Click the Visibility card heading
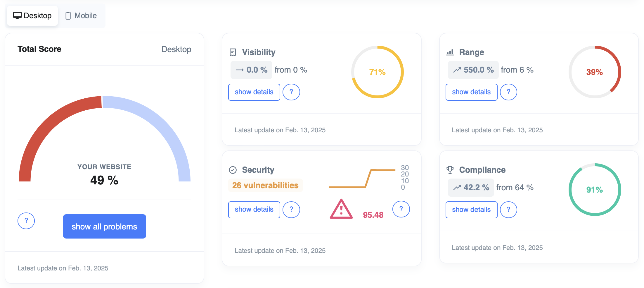This screenshot has height=288, width=644. point(259,52)
